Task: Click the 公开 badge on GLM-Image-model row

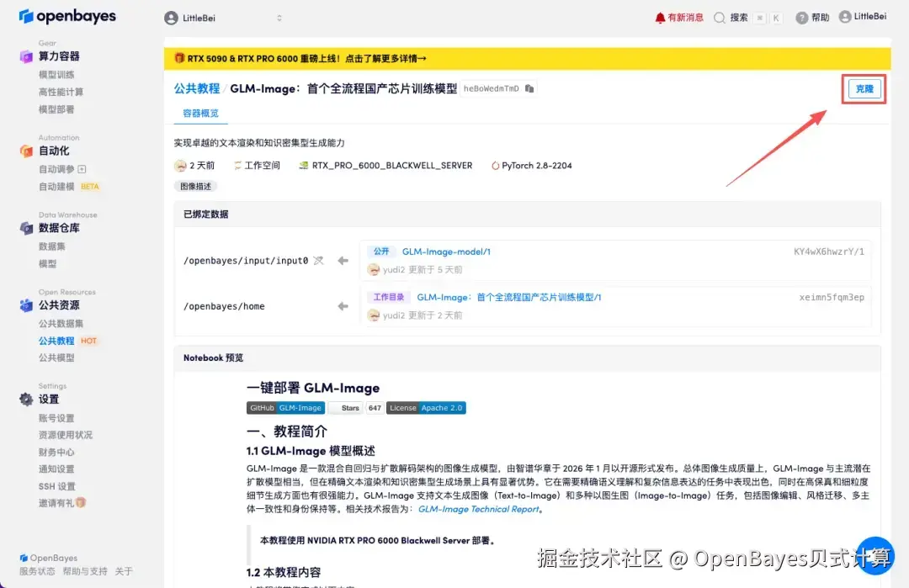Action: pos(381,252)
